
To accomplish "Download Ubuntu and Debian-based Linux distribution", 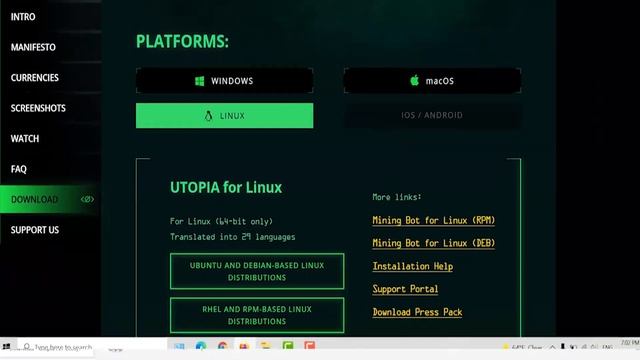I will coord(257,271).
